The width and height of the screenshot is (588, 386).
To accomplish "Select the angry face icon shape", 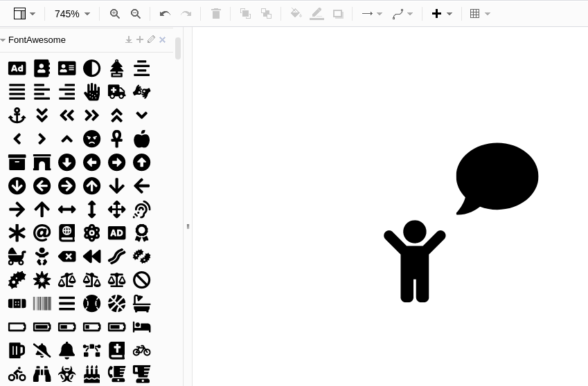I will 92,139.
